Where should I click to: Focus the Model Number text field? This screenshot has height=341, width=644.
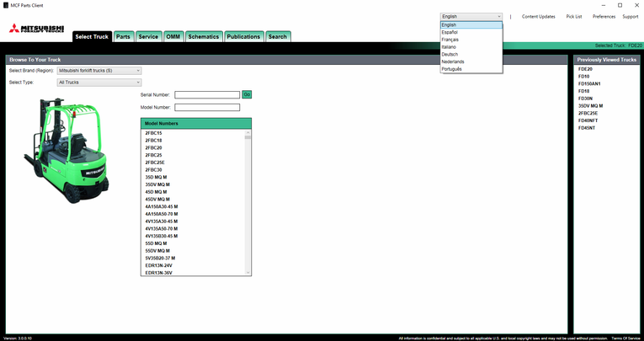(x=207, y=108)
